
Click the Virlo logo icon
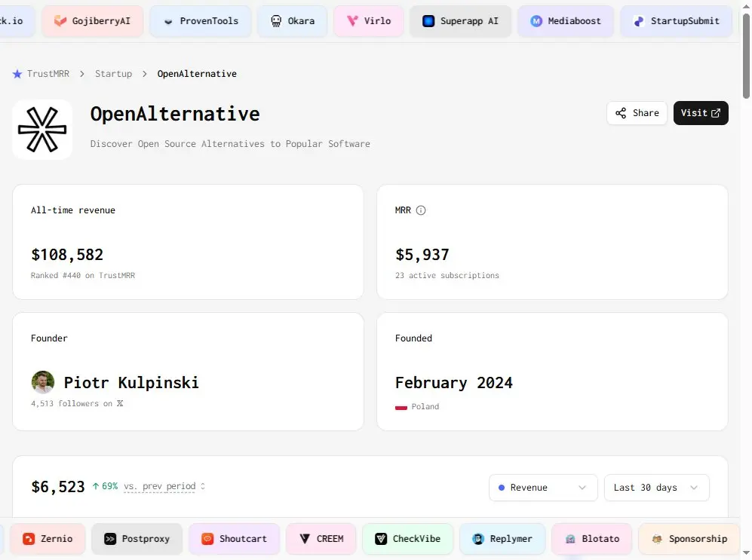point(352,20)
